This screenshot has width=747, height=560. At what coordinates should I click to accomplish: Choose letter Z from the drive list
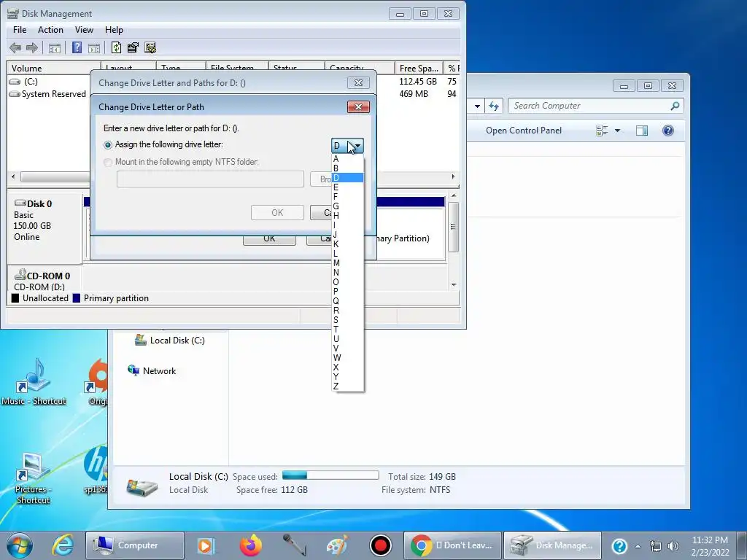coord(348,386)
